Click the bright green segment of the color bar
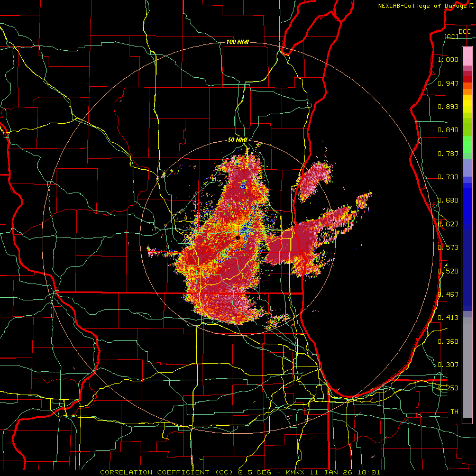This screenshot has height=476, width=476. [x=467, y=144]
